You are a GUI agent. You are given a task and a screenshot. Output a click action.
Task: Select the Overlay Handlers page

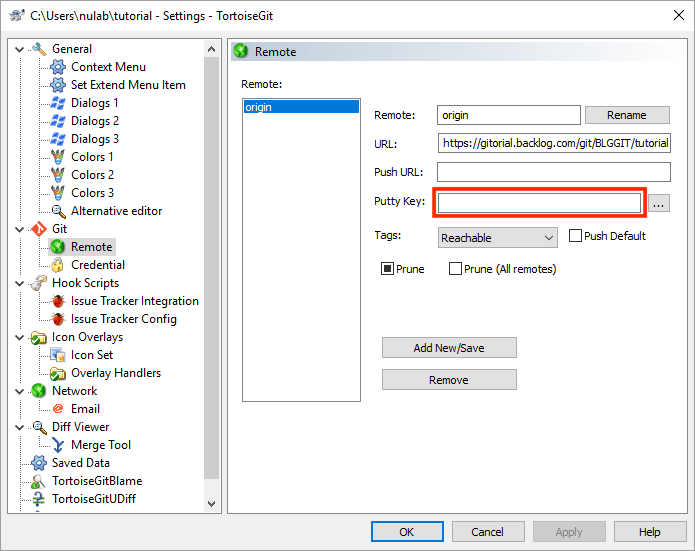tap(116, 373)
